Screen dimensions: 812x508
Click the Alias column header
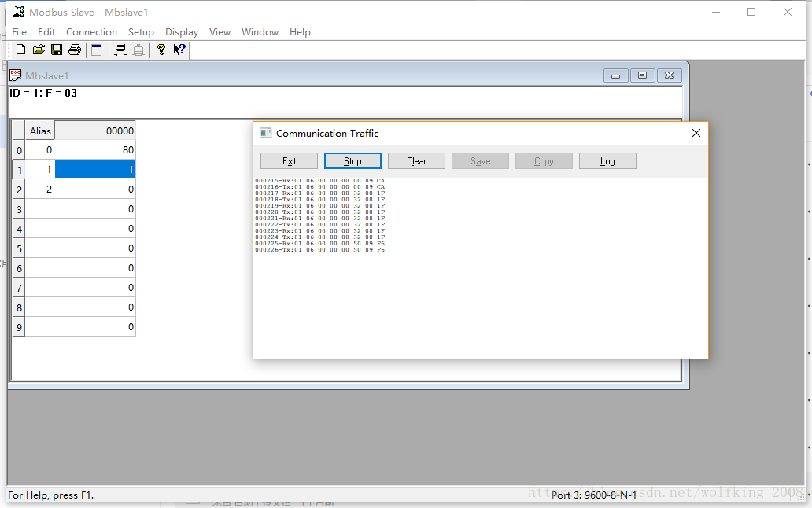coord(40,131)
